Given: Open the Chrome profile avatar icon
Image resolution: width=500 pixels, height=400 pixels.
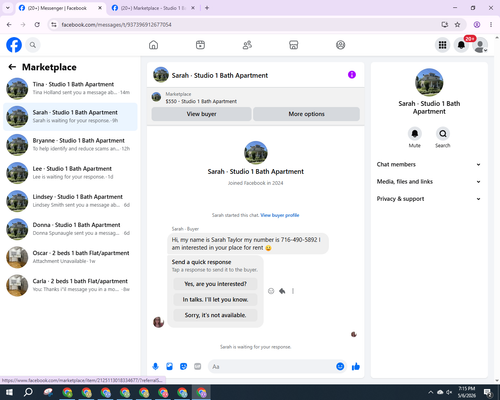Looking at the screenshot, I should click(477, 25).
